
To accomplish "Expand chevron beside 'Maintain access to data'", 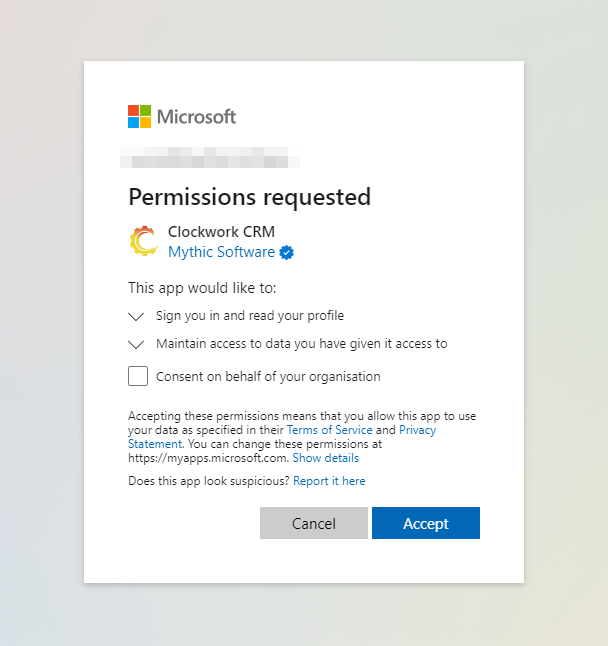I will 137,344.
